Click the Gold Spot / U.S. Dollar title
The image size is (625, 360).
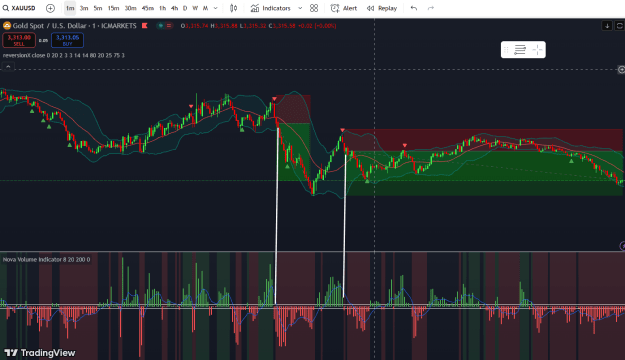pos(49,26)
